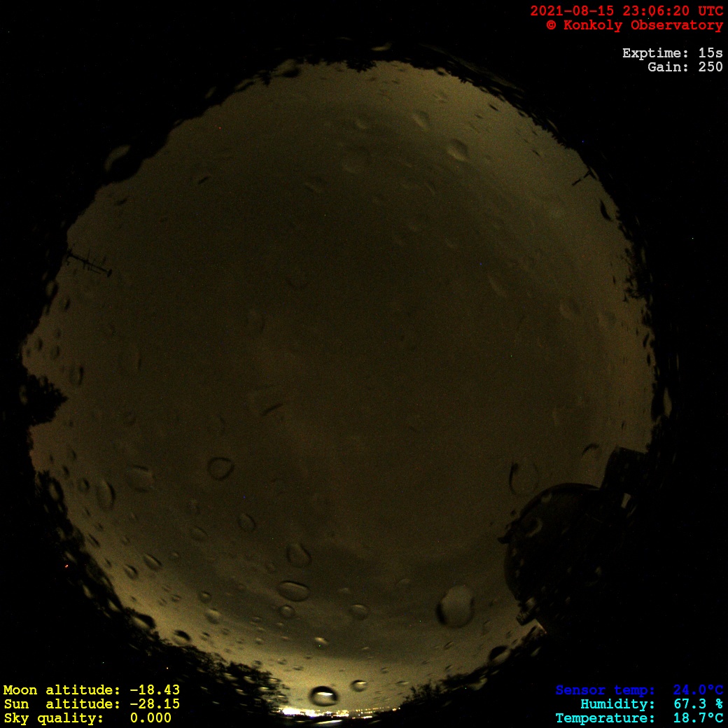The height and width of the screenshot is (728, 728).
Task: Click the Sun altitude reading
Action: 91,704
